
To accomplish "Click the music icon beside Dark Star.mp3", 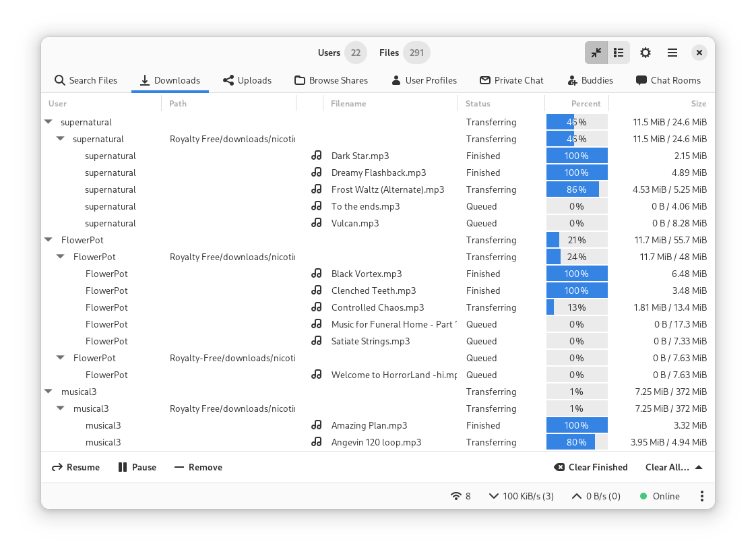I will [x=317, y=156].
